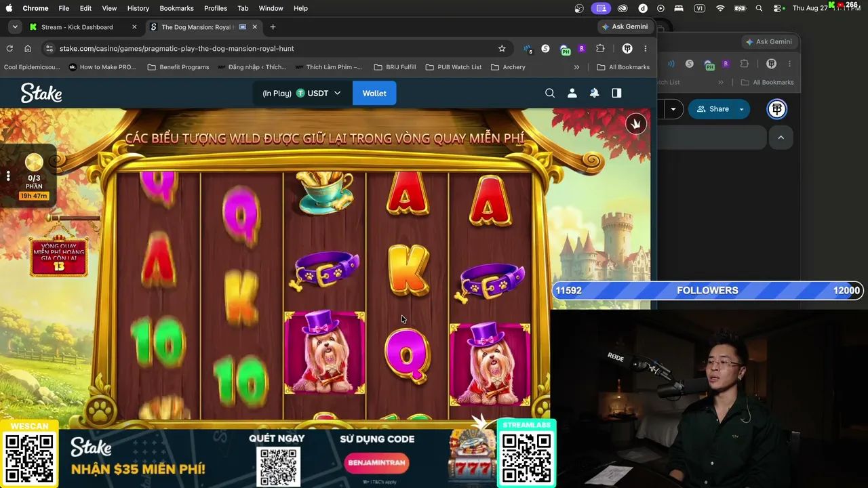Toggle the Stake side panel icon
This screenshot has width=868, height=488.
616,93
